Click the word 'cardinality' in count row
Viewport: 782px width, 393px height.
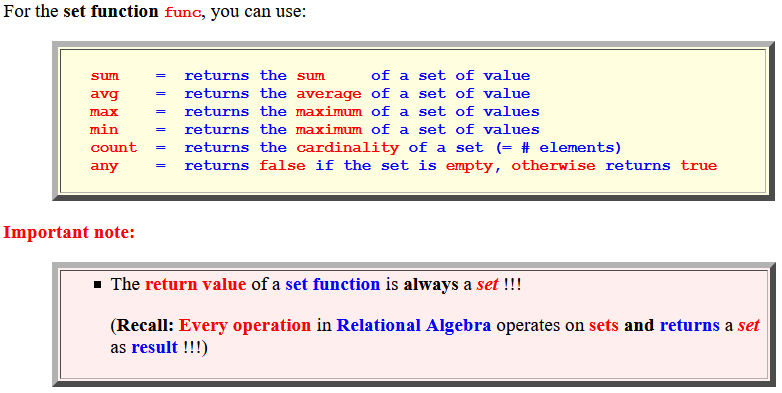pos(348,148)
